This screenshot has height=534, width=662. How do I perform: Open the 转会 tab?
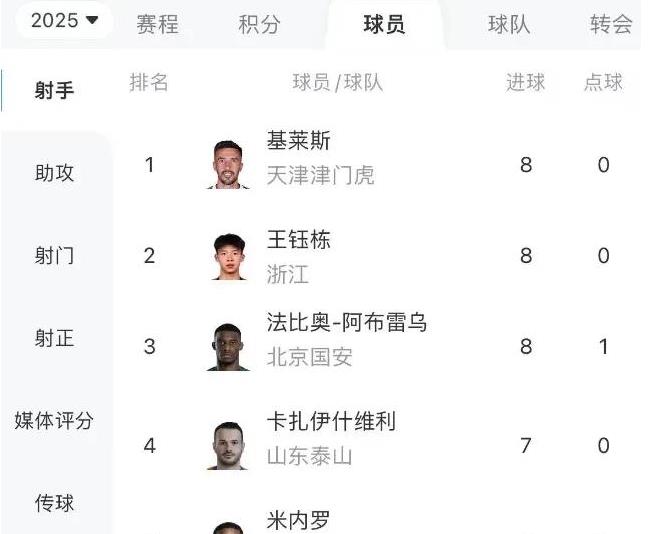[x=611, y=24]
